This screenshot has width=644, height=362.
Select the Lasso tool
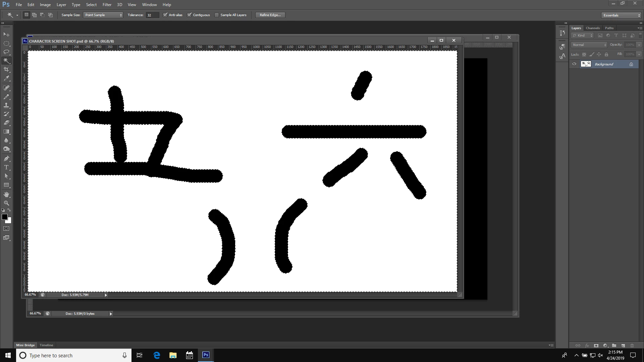[x=6, y=52]
